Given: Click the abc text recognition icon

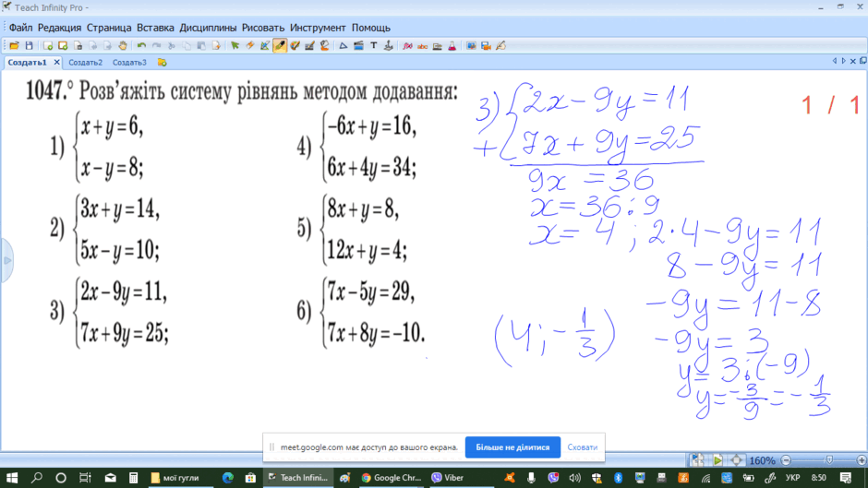Looking at the screenshot, I should pyautogui.click(x=422, y=46).
